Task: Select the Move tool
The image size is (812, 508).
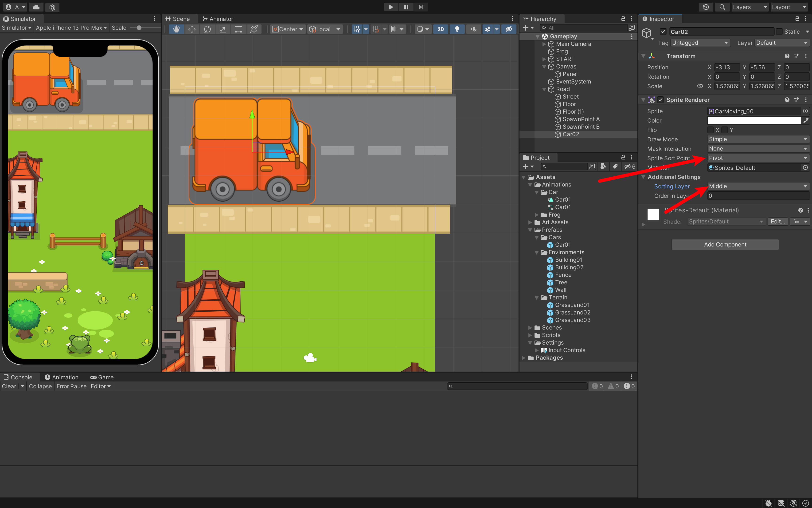Action: [192, 29]
